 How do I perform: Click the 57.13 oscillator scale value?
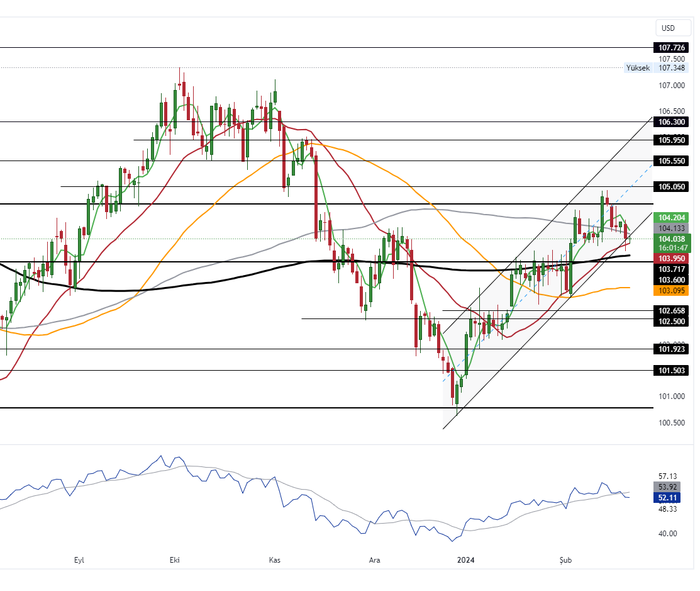coord(667,476)
